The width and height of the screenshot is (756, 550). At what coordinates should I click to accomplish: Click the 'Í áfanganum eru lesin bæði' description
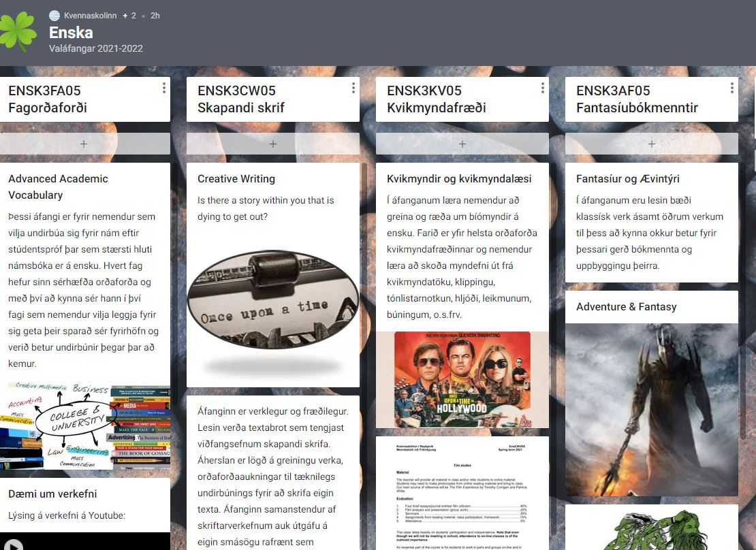pos(650,233)
